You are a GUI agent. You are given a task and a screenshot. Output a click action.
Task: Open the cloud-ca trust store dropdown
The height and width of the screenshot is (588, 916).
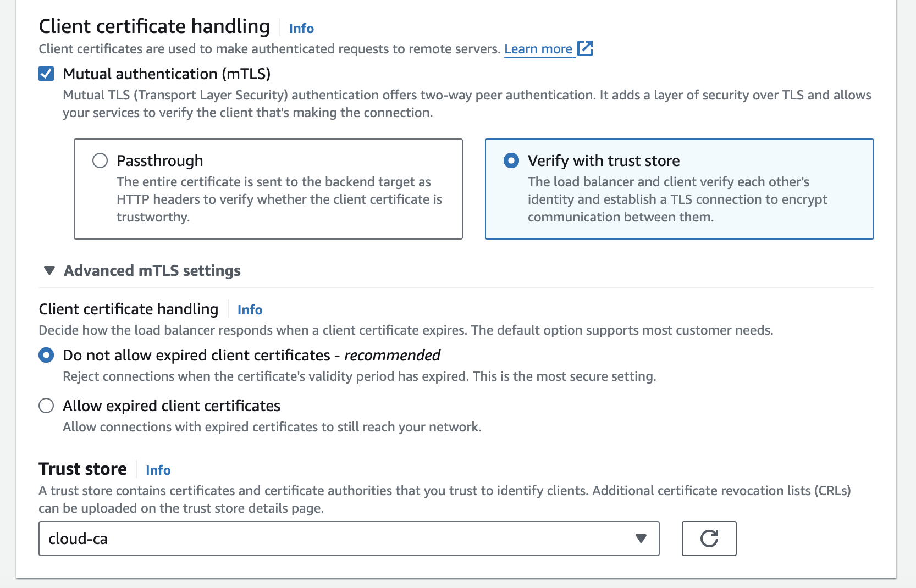[349, 539]
